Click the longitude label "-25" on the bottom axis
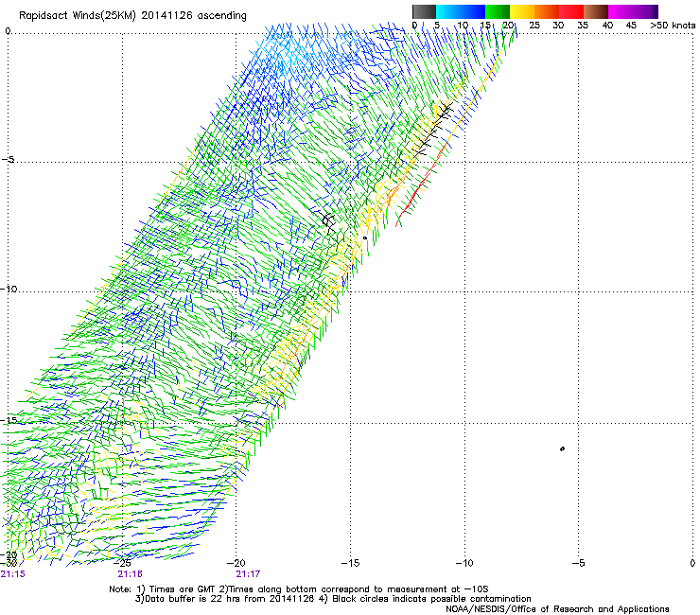 pyautogui.click(x=122, y=563)
